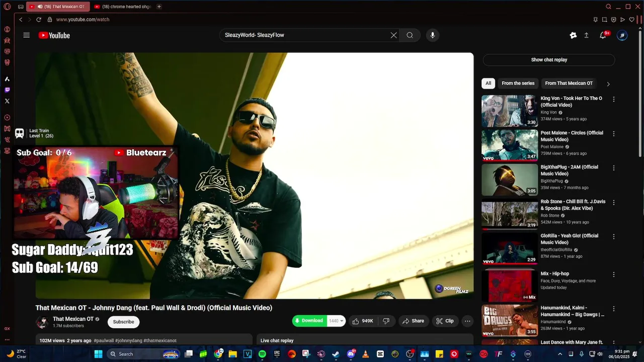Screen dimensions: 644x362
Task: Open the YouTube account avatar menu
Action: 622,35
